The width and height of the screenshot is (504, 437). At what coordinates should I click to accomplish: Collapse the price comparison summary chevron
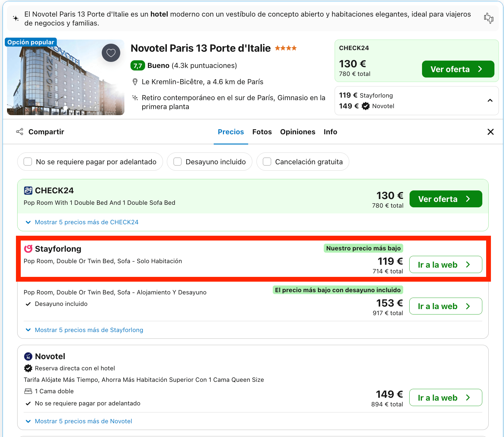[x=490, y=100]
